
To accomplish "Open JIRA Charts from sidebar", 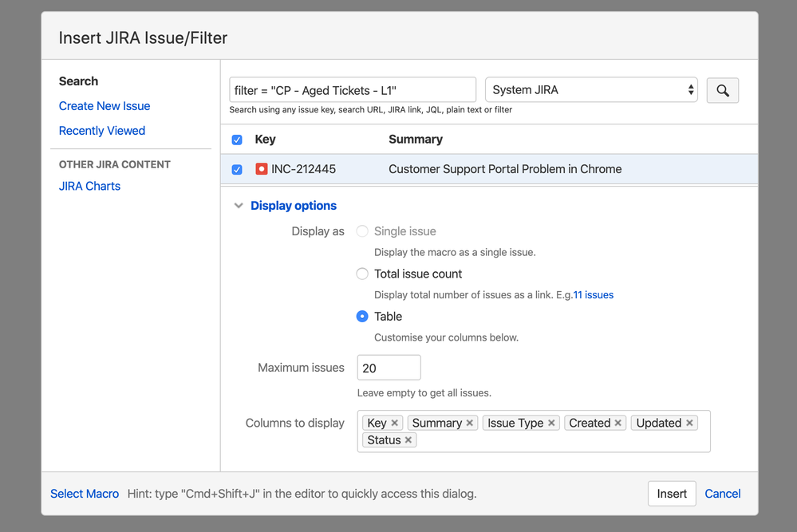I will 89,186.
